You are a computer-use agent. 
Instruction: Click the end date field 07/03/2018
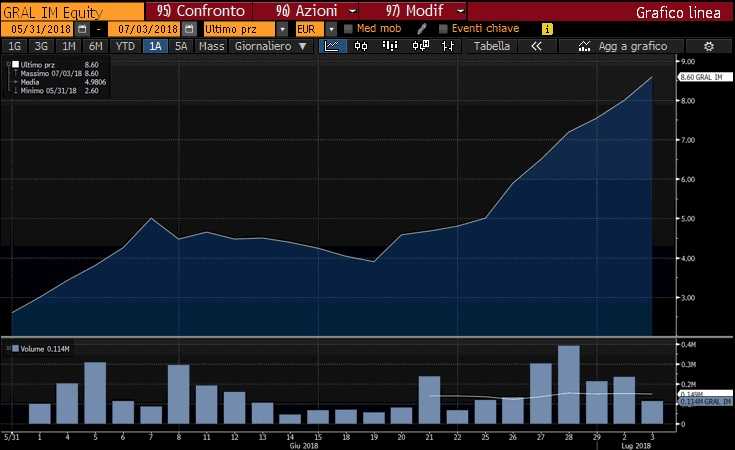coord(144,29)
